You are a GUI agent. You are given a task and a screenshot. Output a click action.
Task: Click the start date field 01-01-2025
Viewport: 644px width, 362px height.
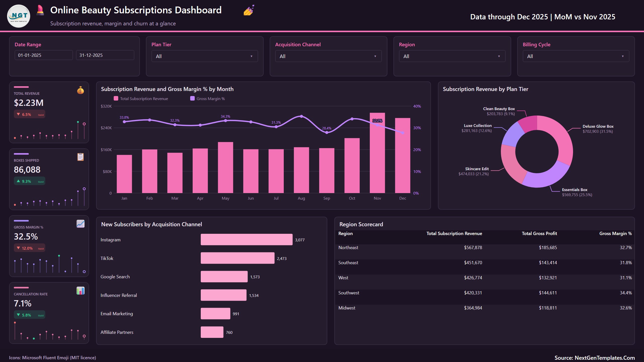[44, 55]
